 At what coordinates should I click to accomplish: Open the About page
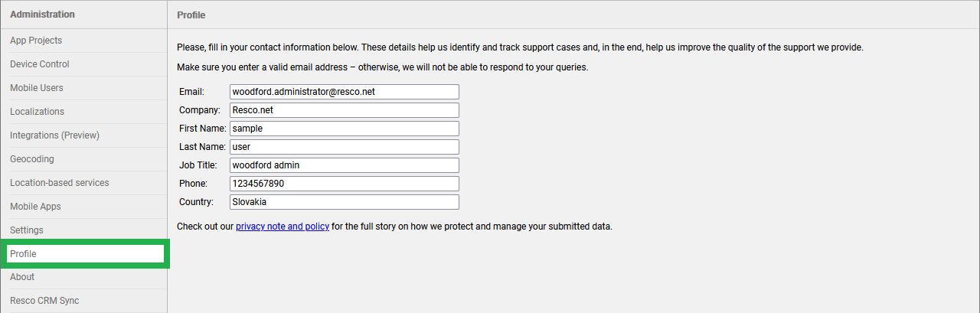[x=22, y=277]
